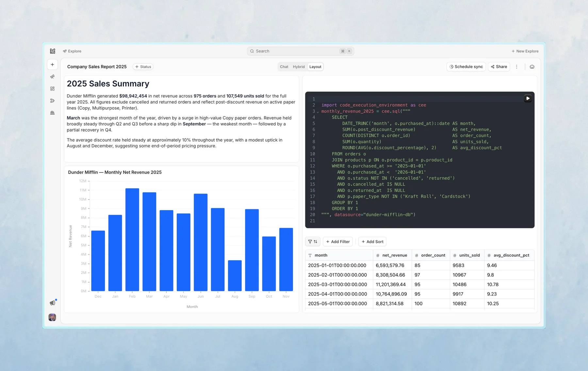
Task: Click code line 2 with the import statement
Action: click(x=374, y=105)
